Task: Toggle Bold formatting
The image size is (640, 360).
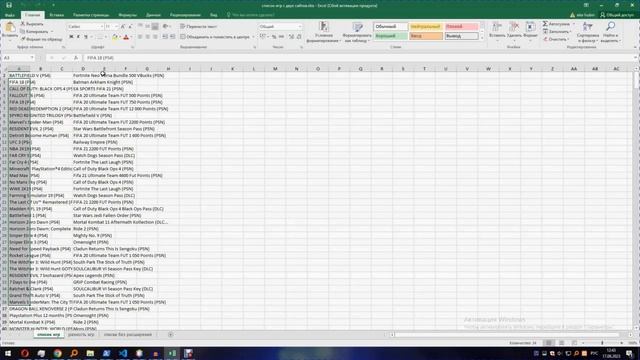Action: [71, 37]
